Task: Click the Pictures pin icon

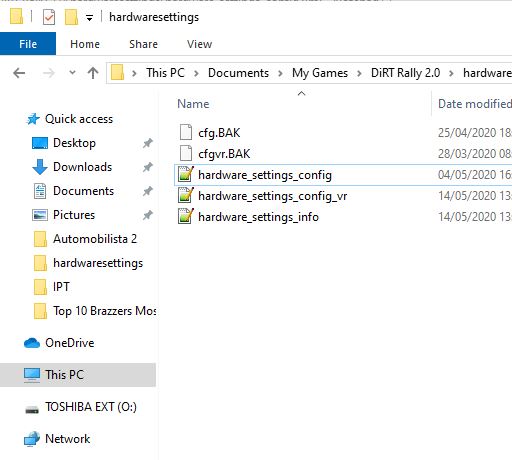Action: pos(148,215)
